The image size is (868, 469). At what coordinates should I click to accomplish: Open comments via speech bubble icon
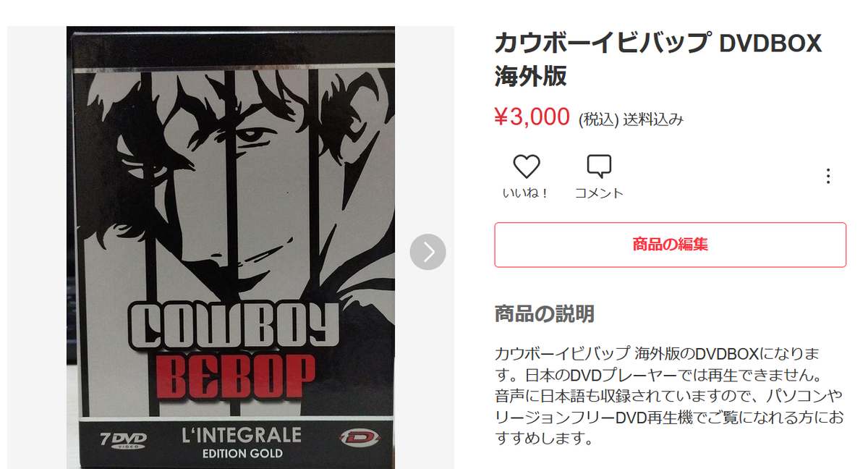click(599, 167)
